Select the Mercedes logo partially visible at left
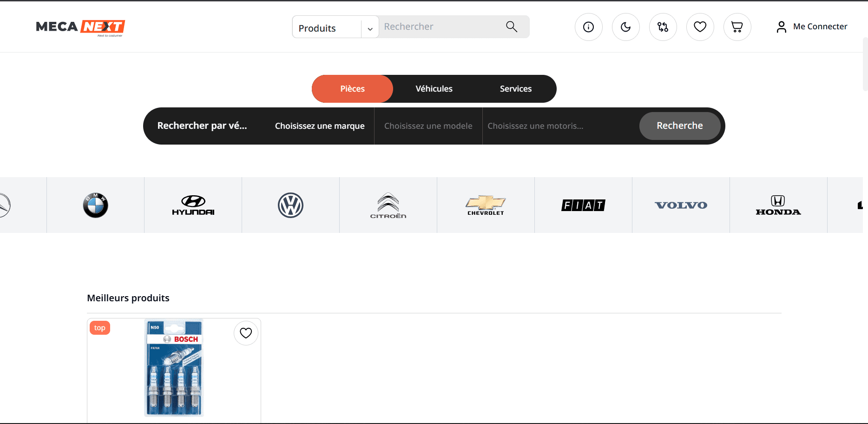 [x=5, y=205]
